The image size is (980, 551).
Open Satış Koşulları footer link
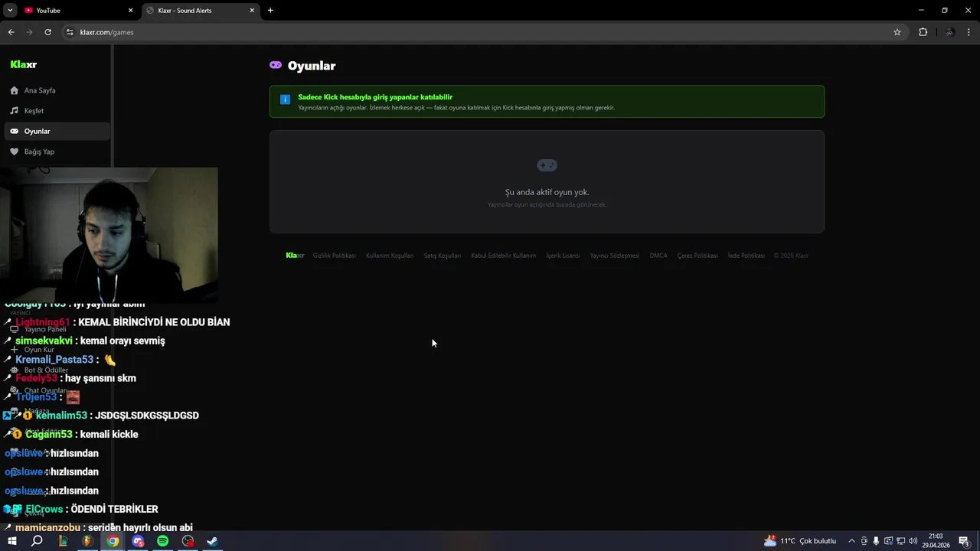[443, 256]
